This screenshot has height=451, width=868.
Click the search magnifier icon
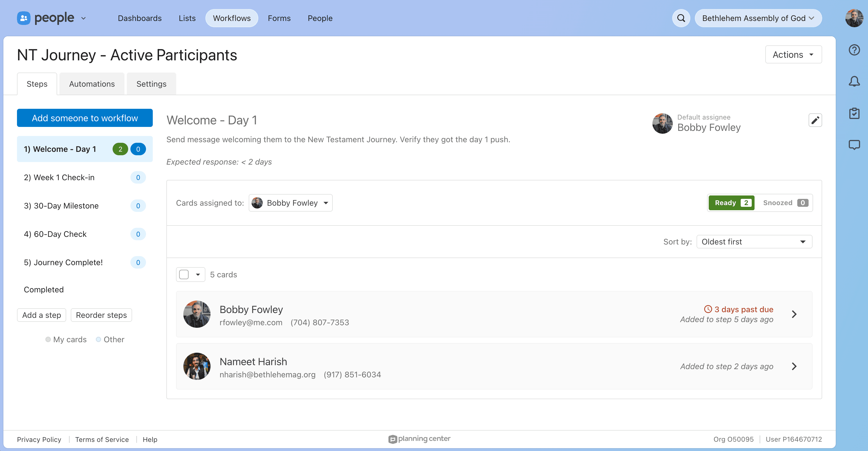(681, 18)
